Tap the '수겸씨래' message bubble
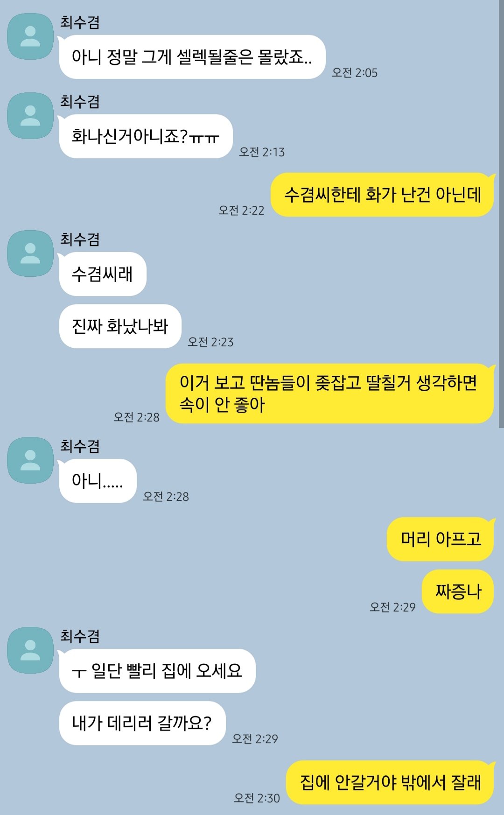 click(x=103, y=274)
